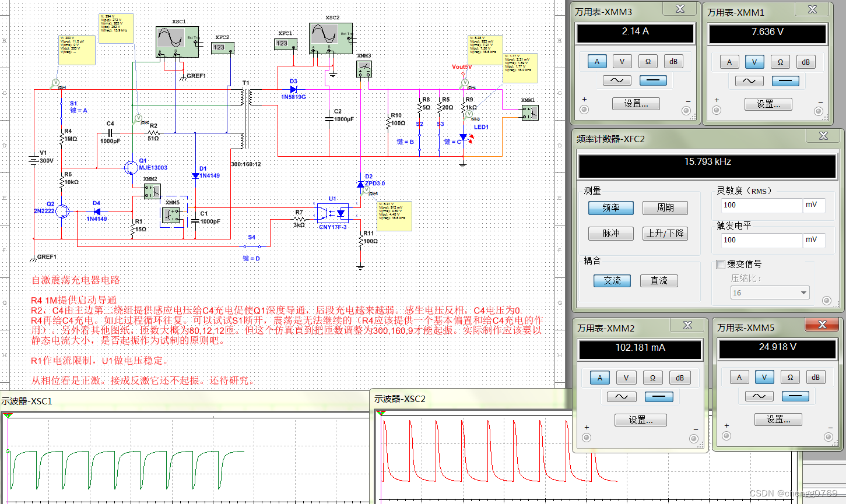Select 直流 coupling in frequency counter
The height and width of the screenshot is (504, 846).
pos(659,281)
